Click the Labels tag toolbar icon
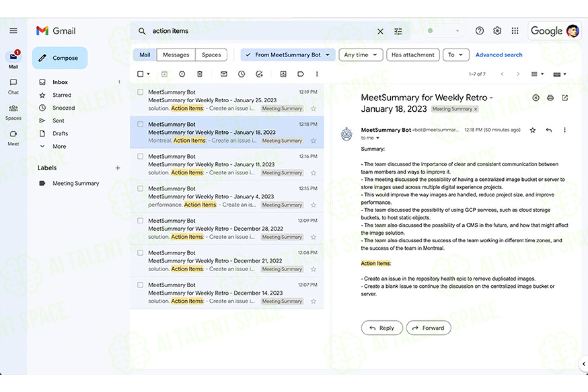The width and height of the screenshot is (588, 392). pos(301,74)
